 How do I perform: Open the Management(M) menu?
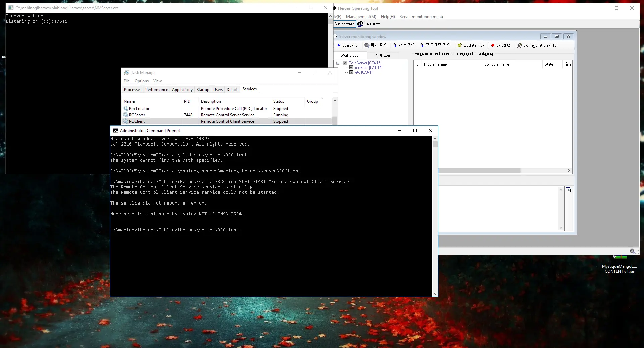tap(361, 17)
